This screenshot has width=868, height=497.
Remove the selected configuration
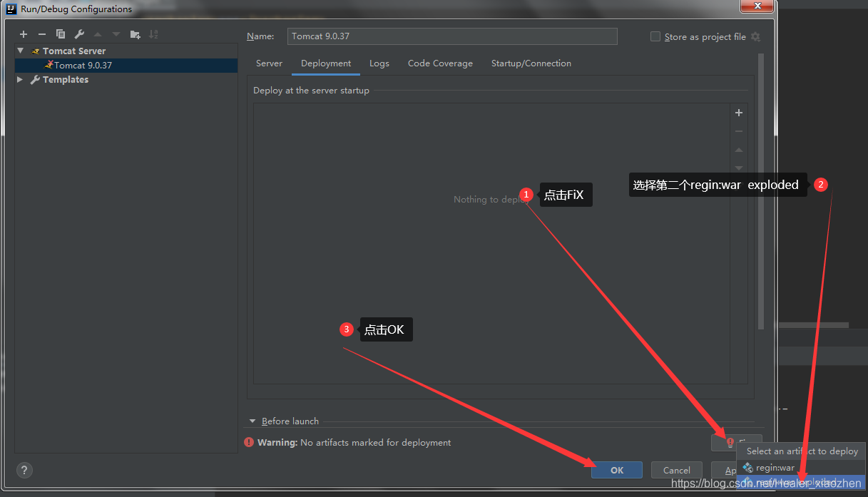coord(42,34)
